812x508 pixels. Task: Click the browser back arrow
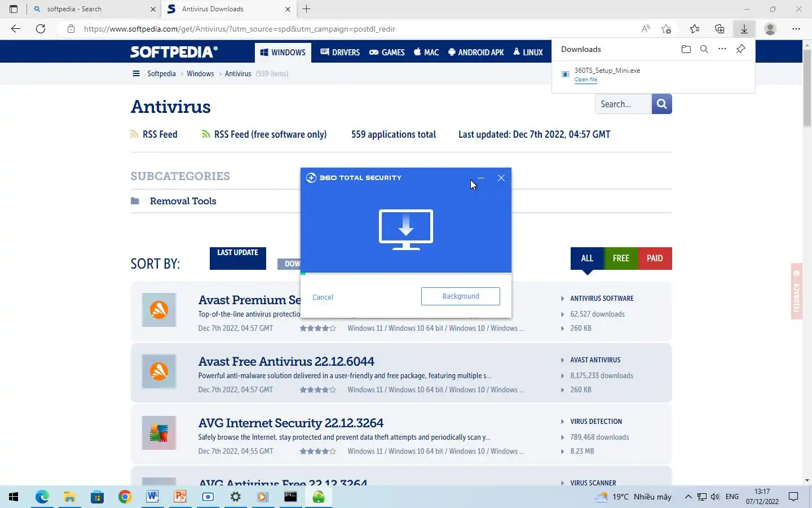[16, 29]
